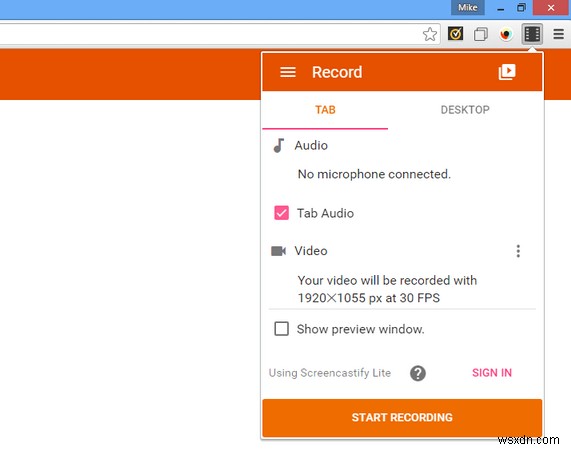Open the Screencastify hamburger menu
The image size is (571, 450).
pyautogui.click(x=288, y=72)
